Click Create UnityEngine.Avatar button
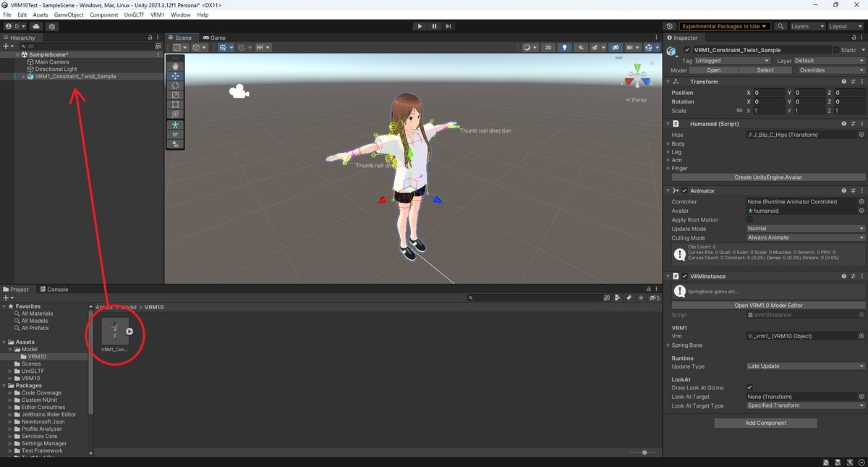Image resolution: width=868 pixels, height=467 pixels. [x=767, y=177]
